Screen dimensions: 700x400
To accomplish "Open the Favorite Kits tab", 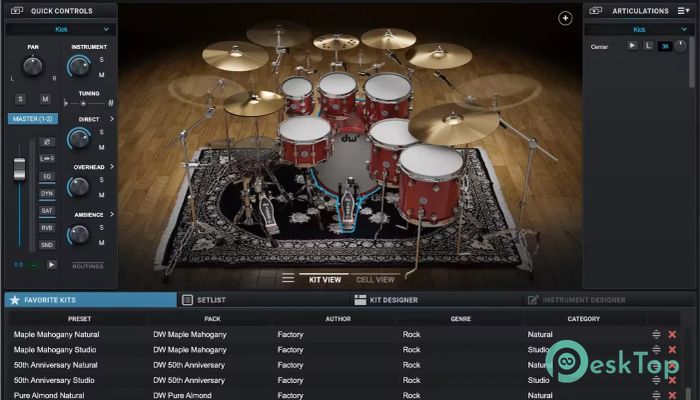I will pos(91,300).
